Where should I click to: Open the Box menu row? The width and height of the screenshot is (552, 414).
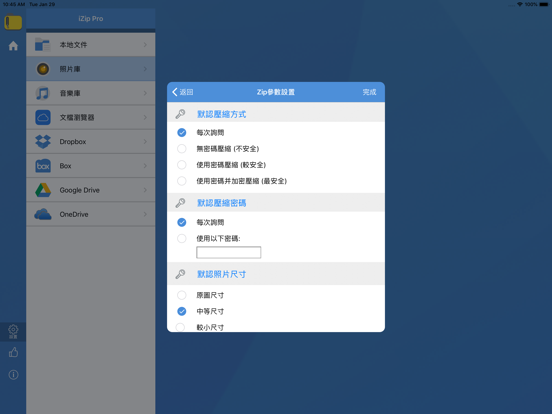point(90,166)
